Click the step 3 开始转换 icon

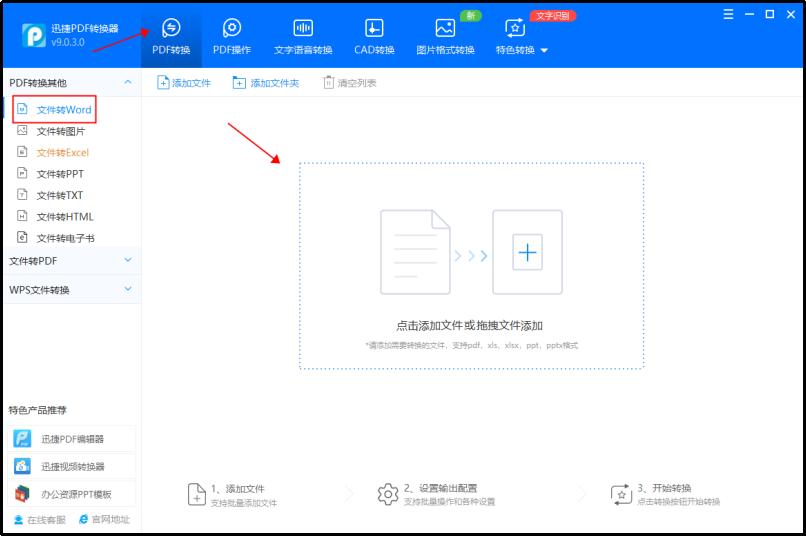(x=621, y=494)
